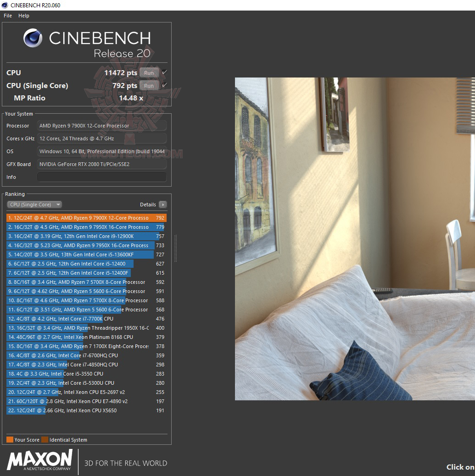Open the Help menu
The height and width of the screenshot is (476, 475).
click(24, 16)
